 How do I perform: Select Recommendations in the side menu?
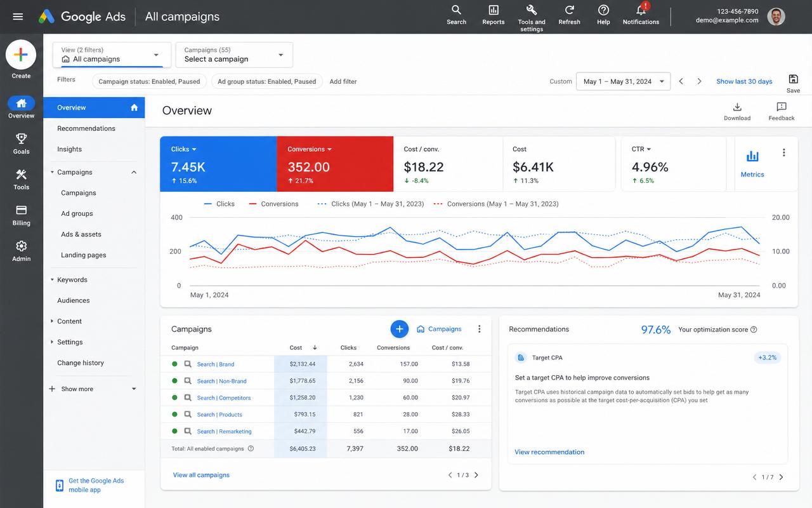pyautogui.click(x=86, y=128)
